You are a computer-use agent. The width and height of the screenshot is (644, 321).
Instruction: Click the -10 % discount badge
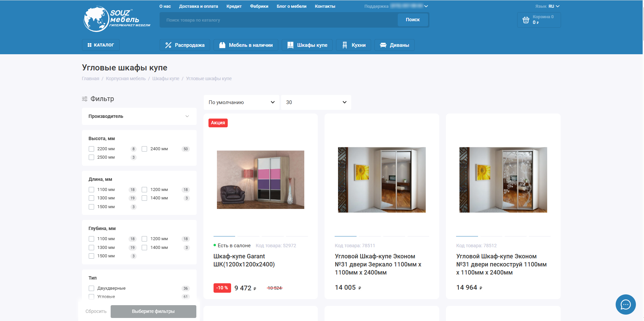click(x=222, y=288)
